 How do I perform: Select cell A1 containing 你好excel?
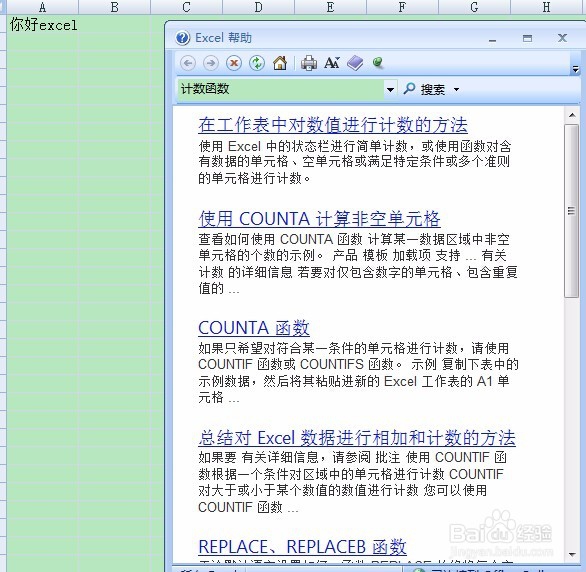(43, 25)
